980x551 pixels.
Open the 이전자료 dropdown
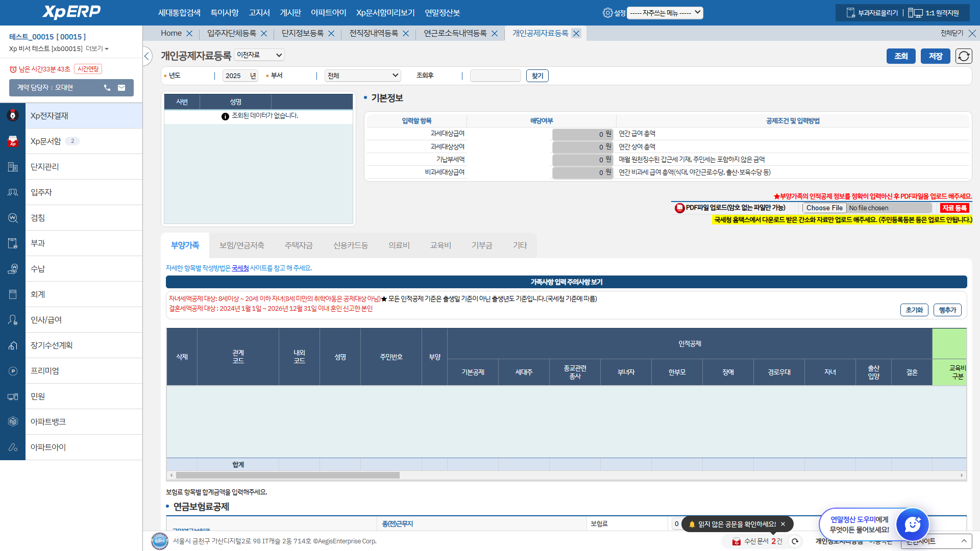pyautogui.click(x=259, y=55)
